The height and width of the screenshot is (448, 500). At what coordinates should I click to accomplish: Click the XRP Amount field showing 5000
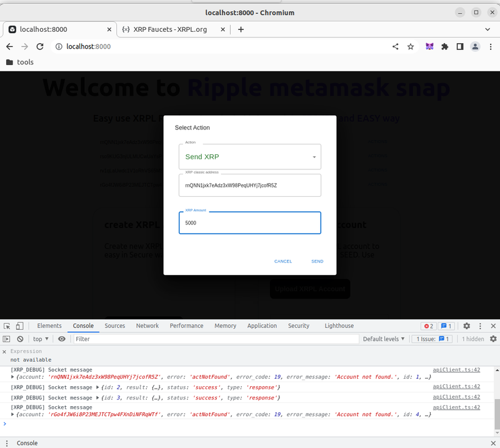tap(249, 223)
